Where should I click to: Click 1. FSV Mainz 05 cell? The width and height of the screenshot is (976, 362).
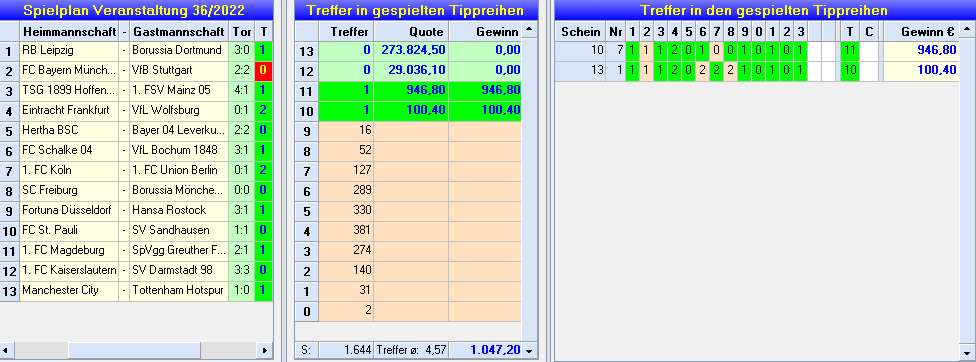pyautogui.click(x=179, y=90)
